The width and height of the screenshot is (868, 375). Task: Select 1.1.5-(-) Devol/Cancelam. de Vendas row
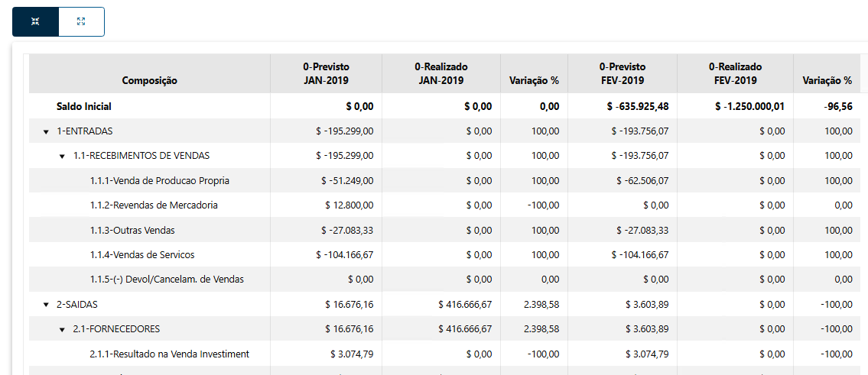click(x=166, y=280)
